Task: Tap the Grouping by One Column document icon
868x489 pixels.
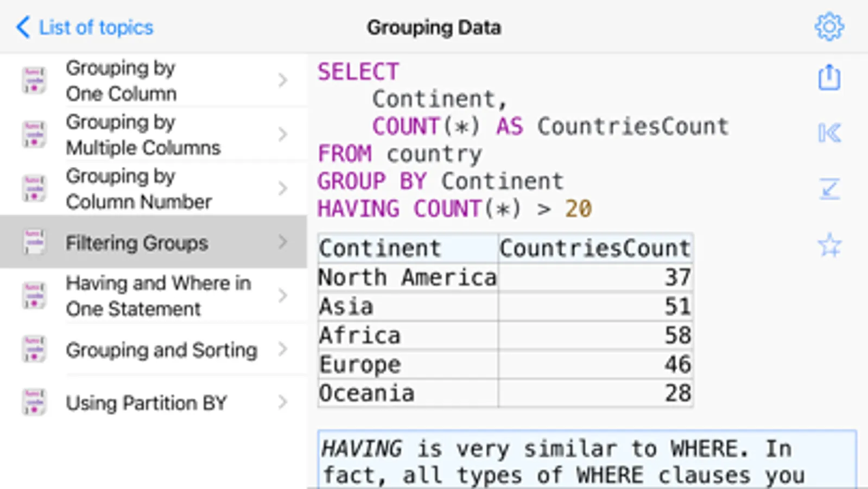Action: (34, 80)
